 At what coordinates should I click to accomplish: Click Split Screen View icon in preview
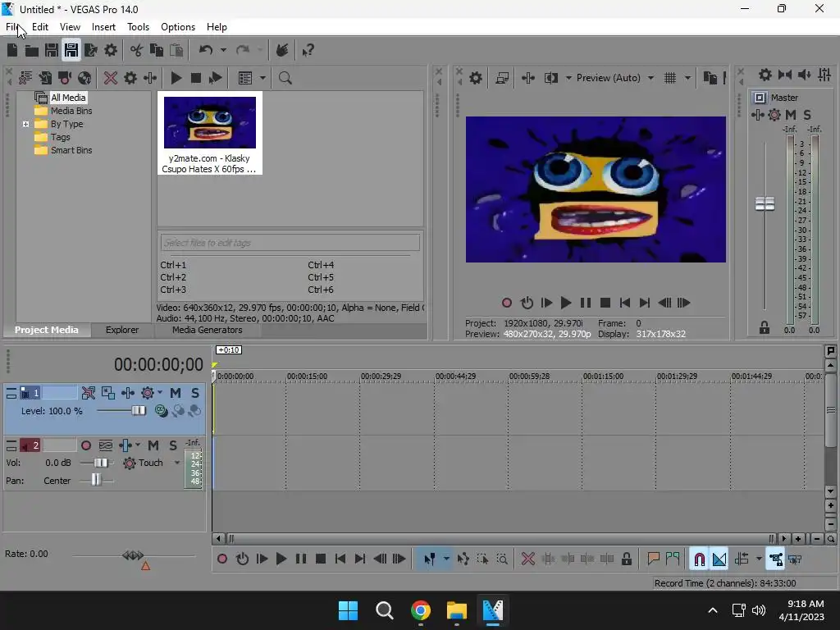pyautogui.click(x=551, y=78)
